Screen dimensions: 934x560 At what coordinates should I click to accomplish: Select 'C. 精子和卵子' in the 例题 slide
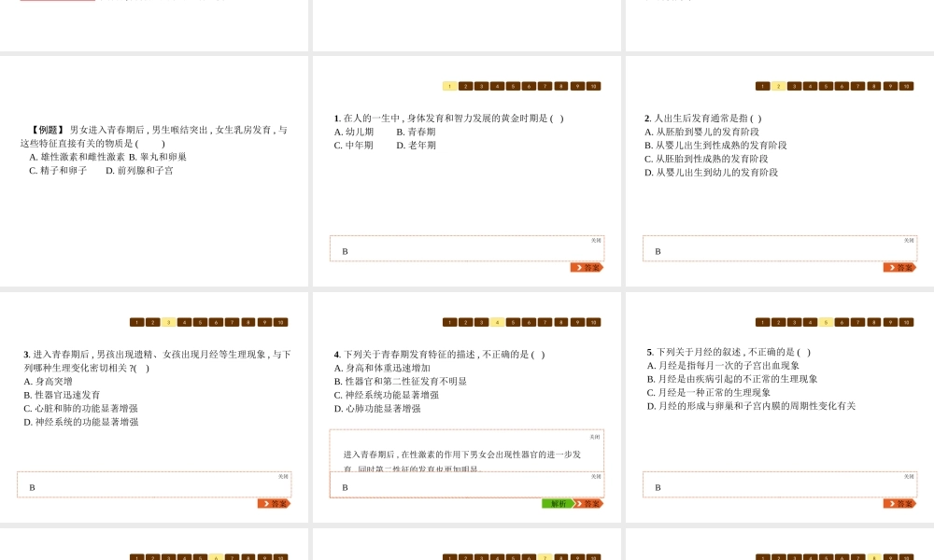58,171
